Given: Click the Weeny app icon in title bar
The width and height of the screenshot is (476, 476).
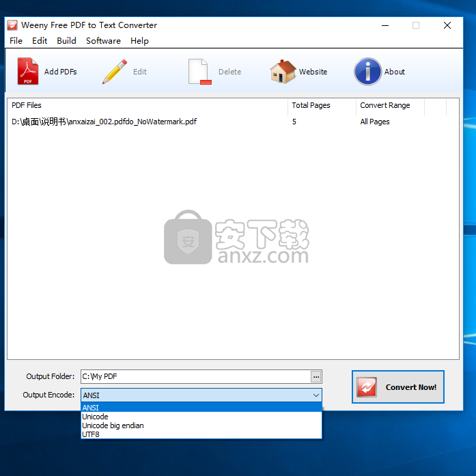Looking at the screenshot, I should 12,25.
